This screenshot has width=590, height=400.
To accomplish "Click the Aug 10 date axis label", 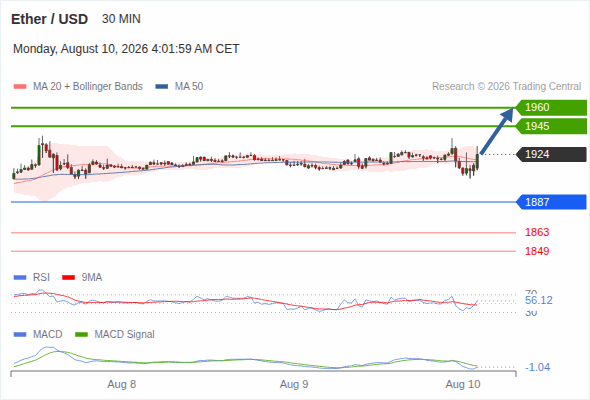I will point(463,384).
